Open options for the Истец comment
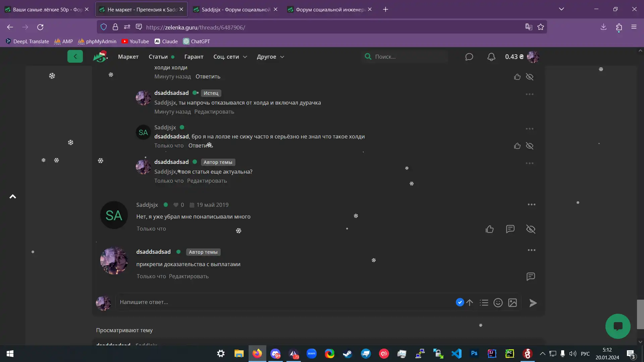This screenshot has height=362, width=644. coord(530,94)
